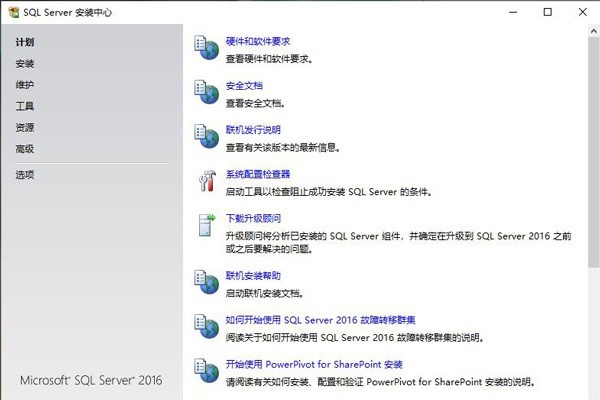Click the 下载升级顾问 link
This screenshot has width=600, height=400.
point(253,218)
